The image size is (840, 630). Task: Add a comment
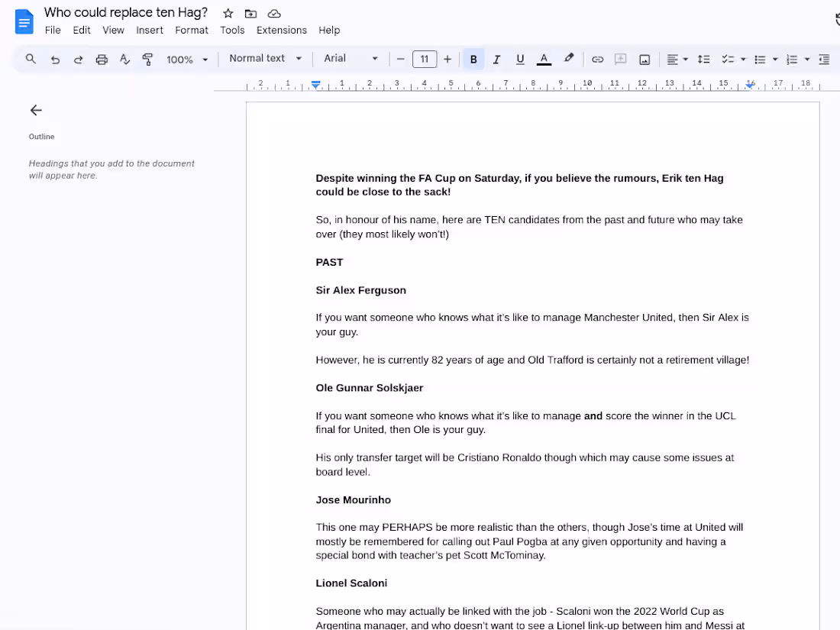(620, 60)
